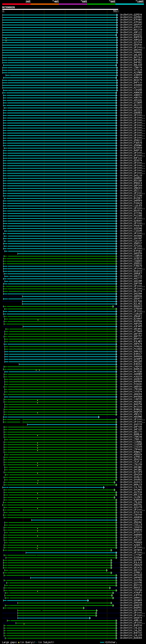The height and width of the screenshot is (644, 146).
Task: Click the alignment bar for UniRef100_B3RZ62
Action: point(68,364)
